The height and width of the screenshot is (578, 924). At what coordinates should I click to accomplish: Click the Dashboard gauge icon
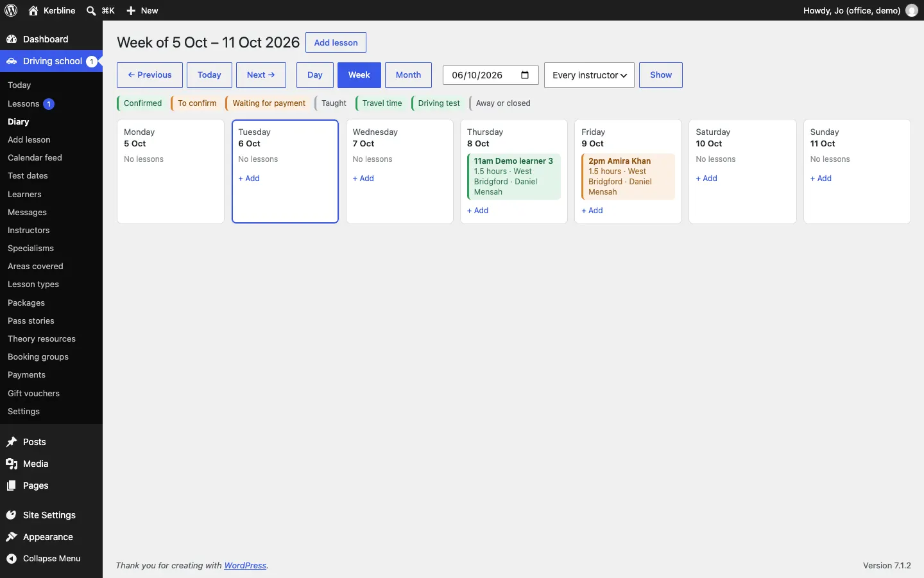(12, 39)
